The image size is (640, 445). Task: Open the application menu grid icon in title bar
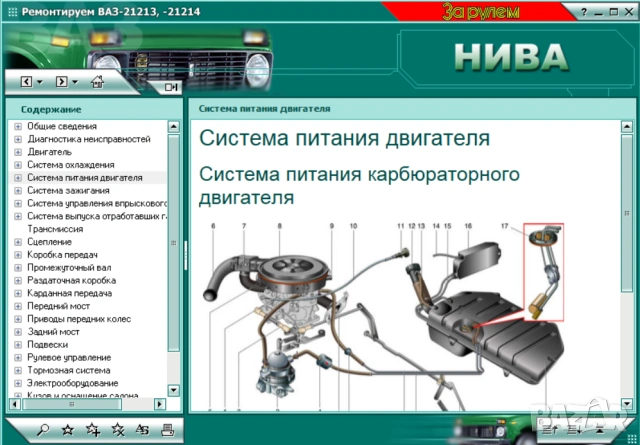[13, 12]
